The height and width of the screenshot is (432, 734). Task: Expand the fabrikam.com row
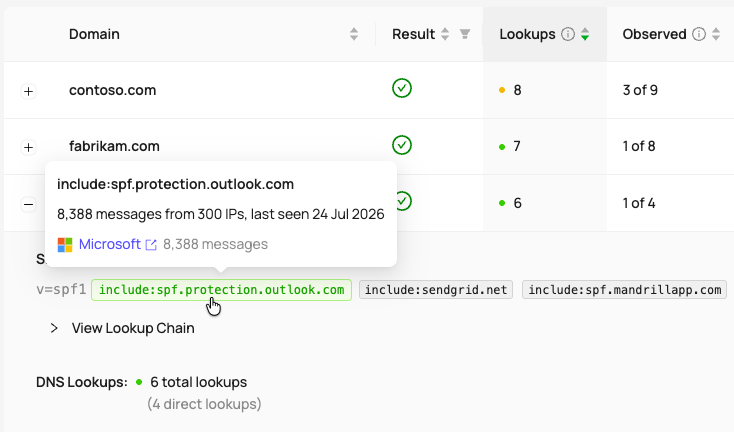click(x=29, y=147)
